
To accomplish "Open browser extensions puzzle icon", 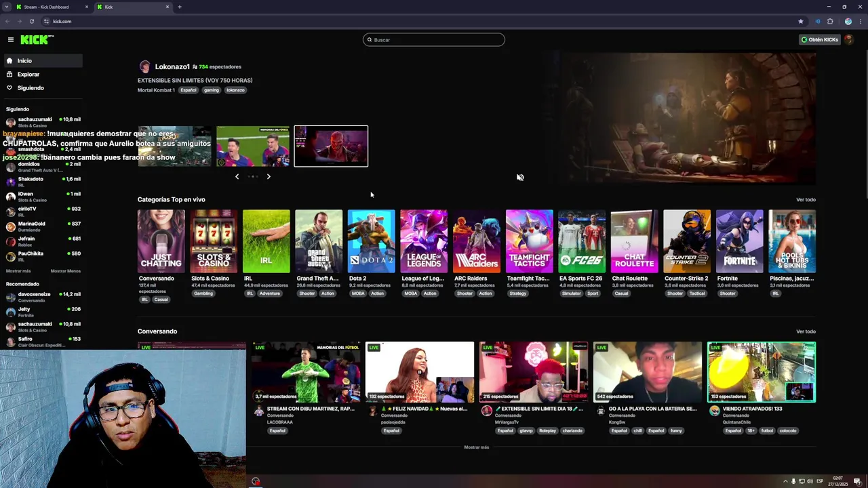I will (830, 21).
